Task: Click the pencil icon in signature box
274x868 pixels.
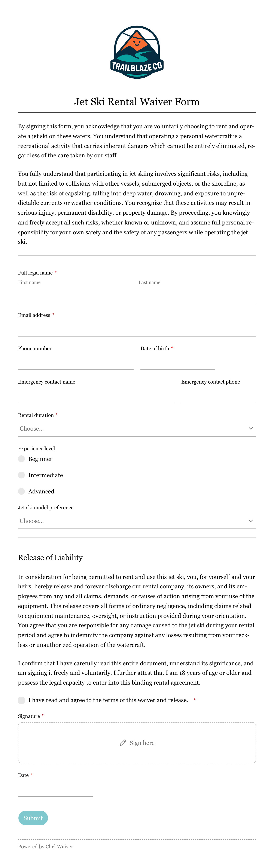Action: click(x=123, y=743)
